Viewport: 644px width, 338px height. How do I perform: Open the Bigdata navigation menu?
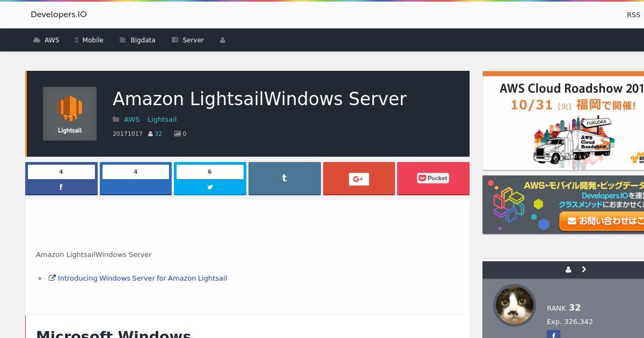tap(137, 40)
